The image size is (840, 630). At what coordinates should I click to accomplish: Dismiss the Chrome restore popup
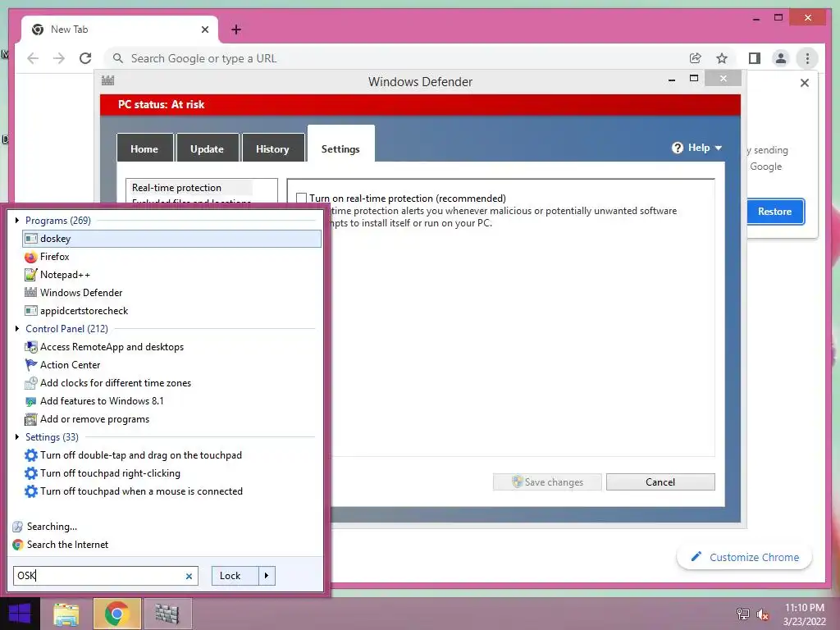tap(804, 83)
